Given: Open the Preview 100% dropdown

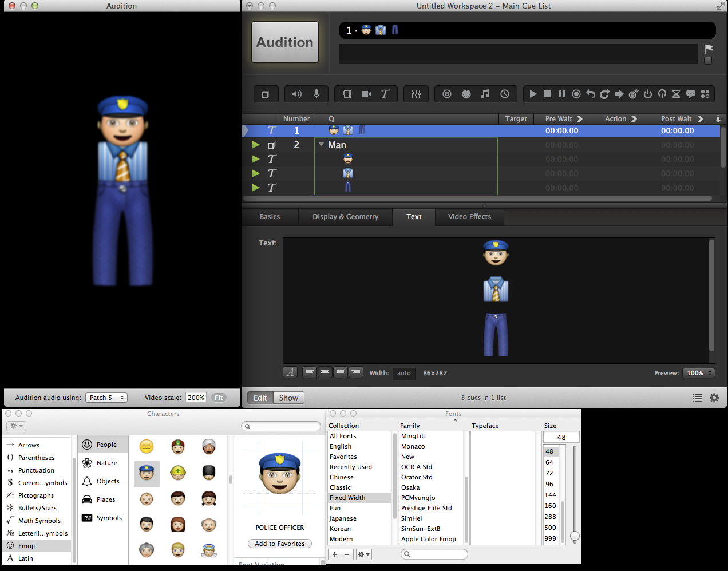Looking at the screenshot, I should pos(698,373).
